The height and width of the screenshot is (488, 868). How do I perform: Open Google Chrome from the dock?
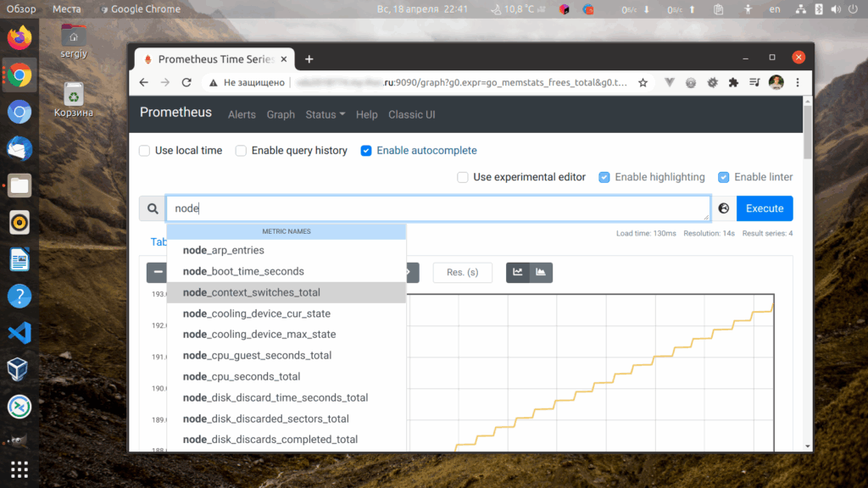pos(19,75)
